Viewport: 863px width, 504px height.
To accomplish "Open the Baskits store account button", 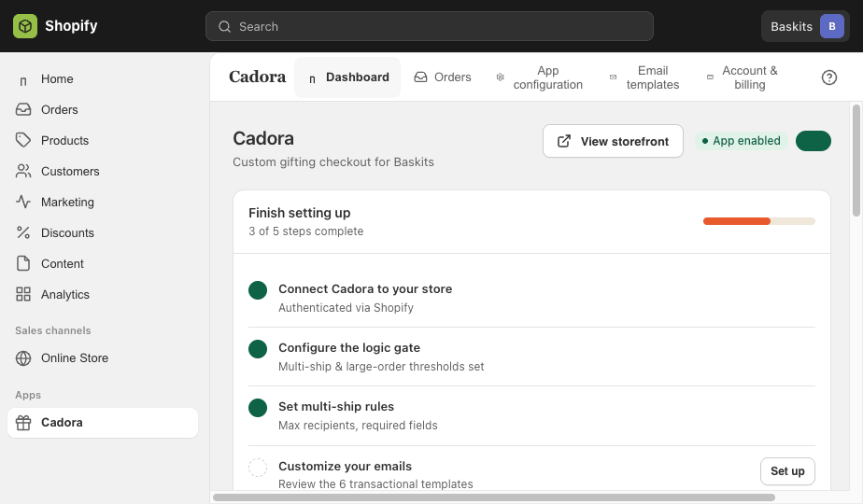I will coord(805,26).
